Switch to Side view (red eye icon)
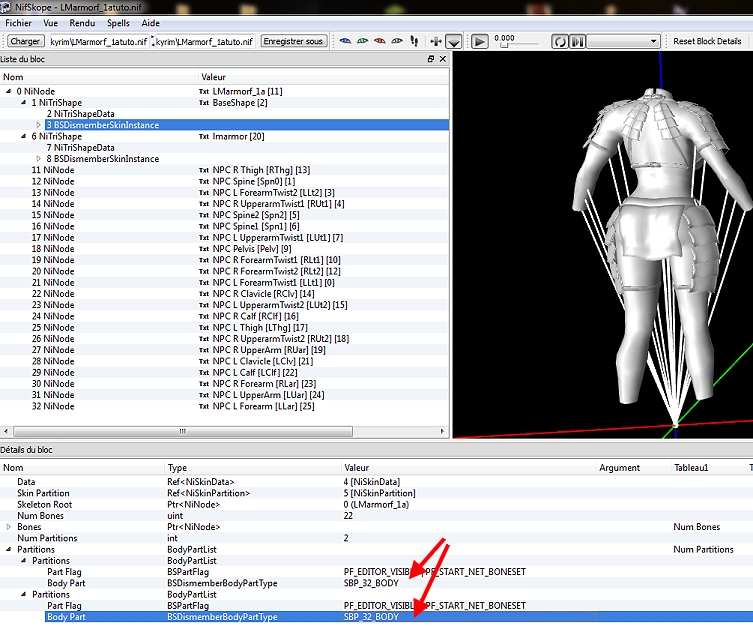Viewport: 753px width, 644px height. pos(380,41)
